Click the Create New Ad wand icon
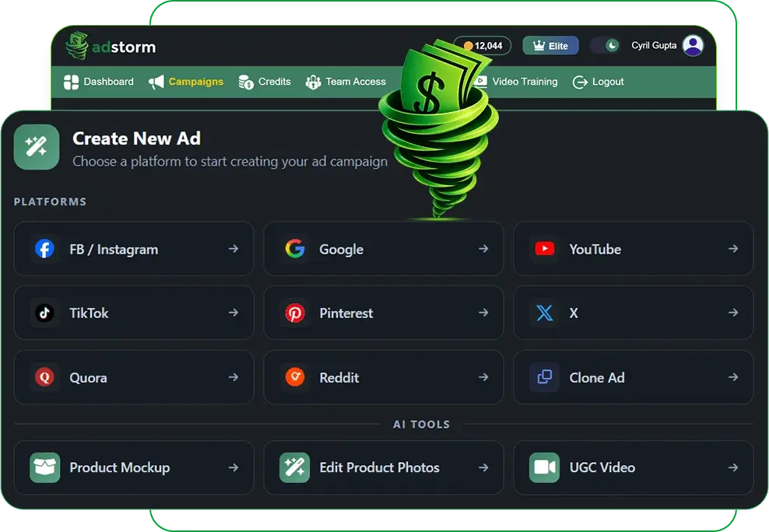Image resolution: width=769 pixels, height=532 pixels. pos(37,146)
